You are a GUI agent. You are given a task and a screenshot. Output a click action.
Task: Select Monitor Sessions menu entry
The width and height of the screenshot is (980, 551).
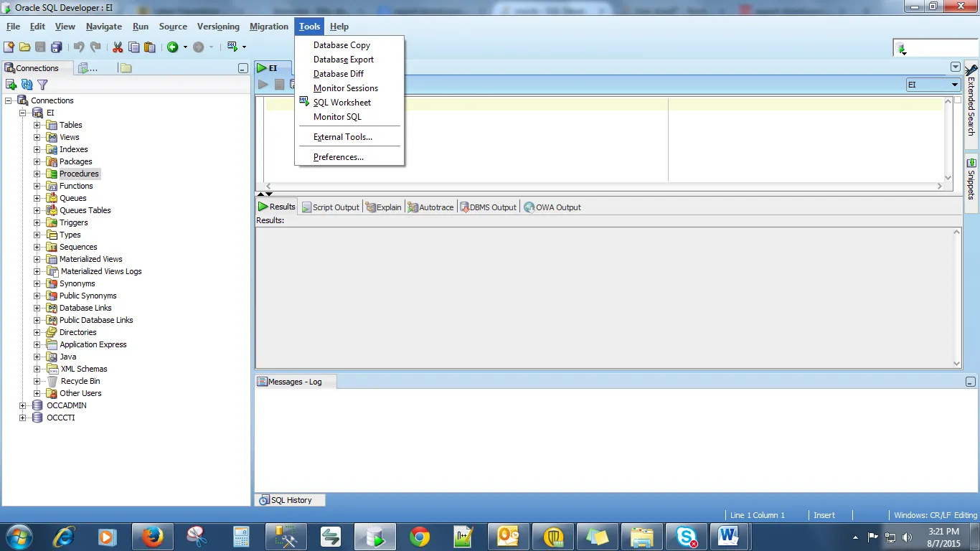pos(349,88)
